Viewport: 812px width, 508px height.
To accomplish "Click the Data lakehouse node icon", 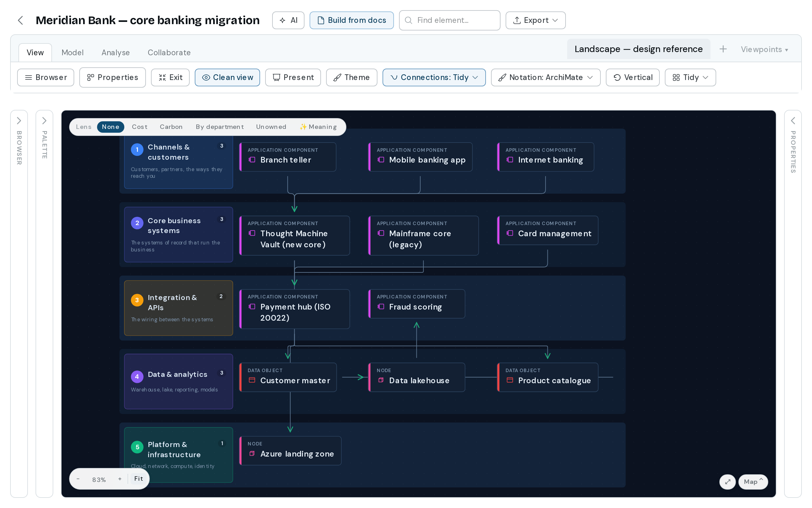I will tap(381, 380).
